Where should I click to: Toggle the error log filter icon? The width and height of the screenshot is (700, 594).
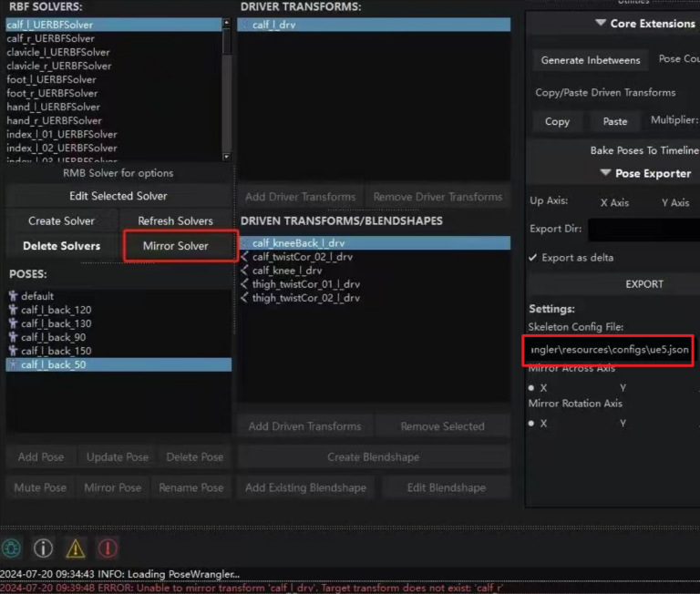[x=108, y=548]
